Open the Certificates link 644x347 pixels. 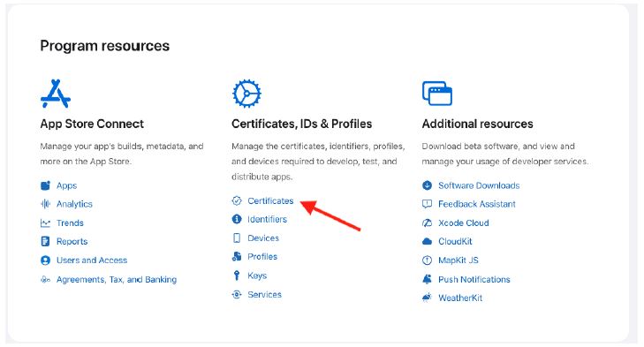point(270,200)
